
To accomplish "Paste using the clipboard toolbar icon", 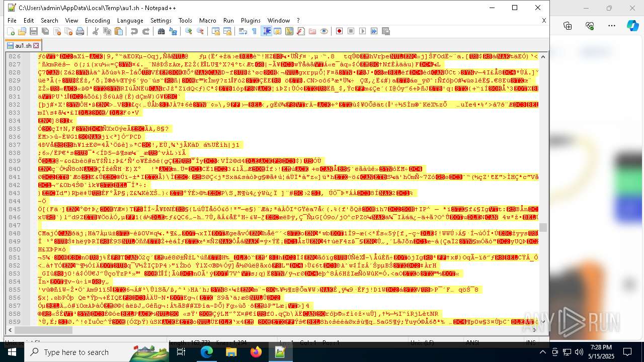I will coord(119,31).
